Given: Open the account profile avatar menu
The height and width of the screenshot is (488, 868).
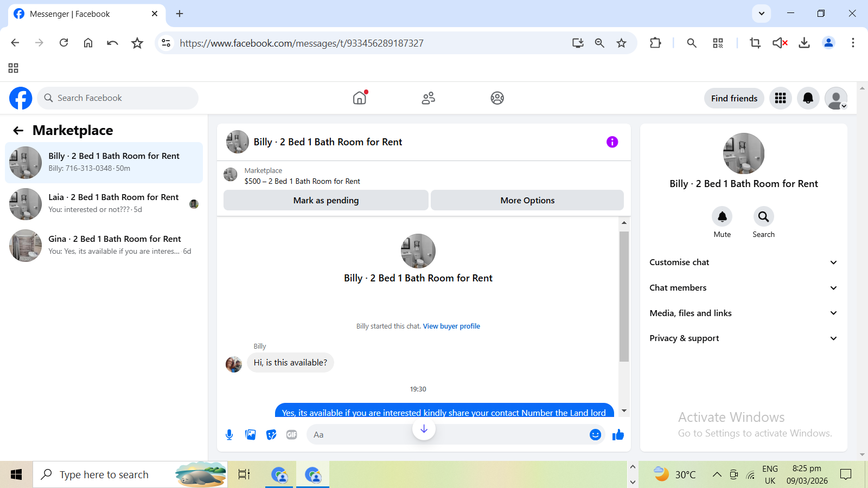Looking at the screenshot, I should 836,98.
